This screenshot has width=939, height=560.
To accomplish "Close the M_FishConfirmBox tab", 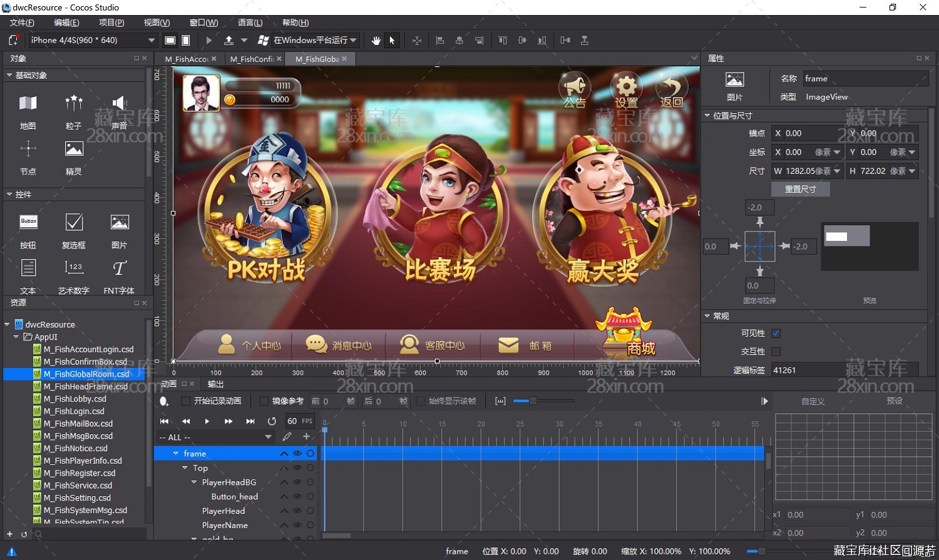I will tap(279, 58).
